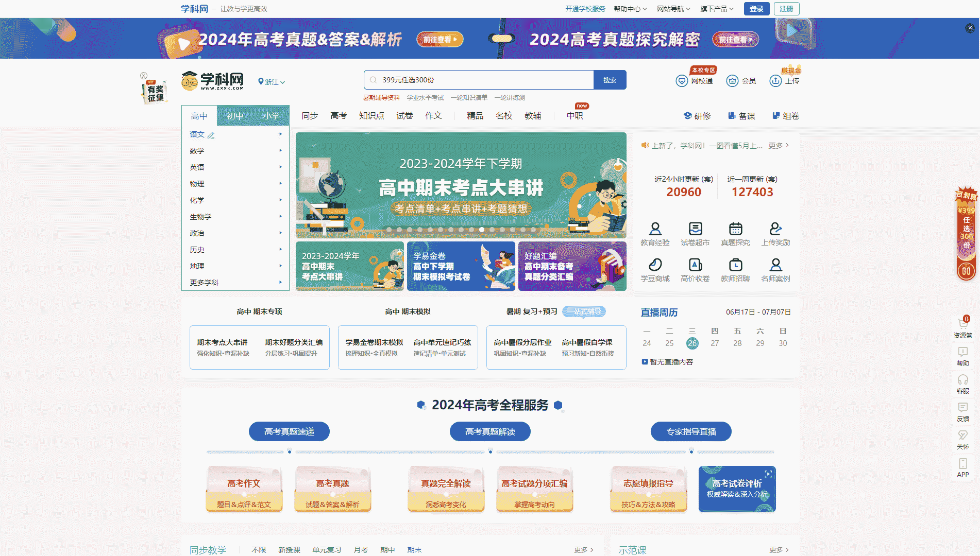980x556 pixels.
Task: Open the 会员 membership icon
Action: (x=732, y=81)
